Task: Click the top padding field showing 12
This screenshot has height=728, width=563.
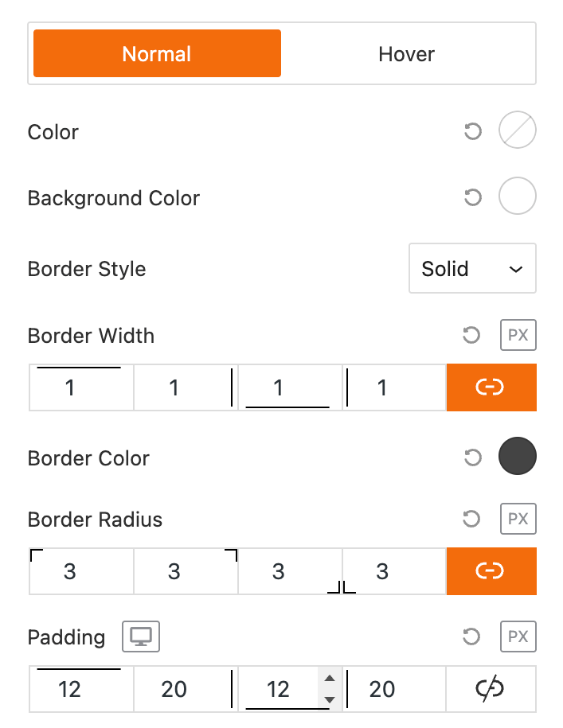Action: point(70,689)
